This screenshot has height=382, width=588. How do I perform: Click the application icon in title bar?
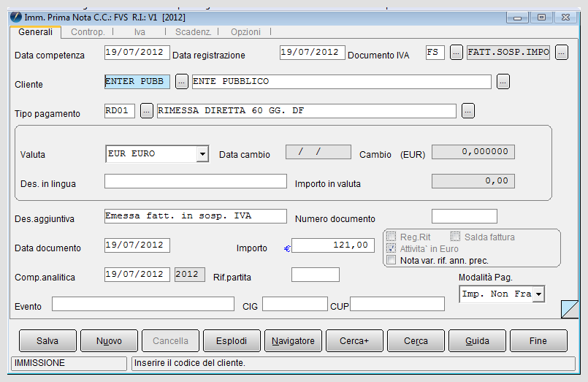(16, 18)
